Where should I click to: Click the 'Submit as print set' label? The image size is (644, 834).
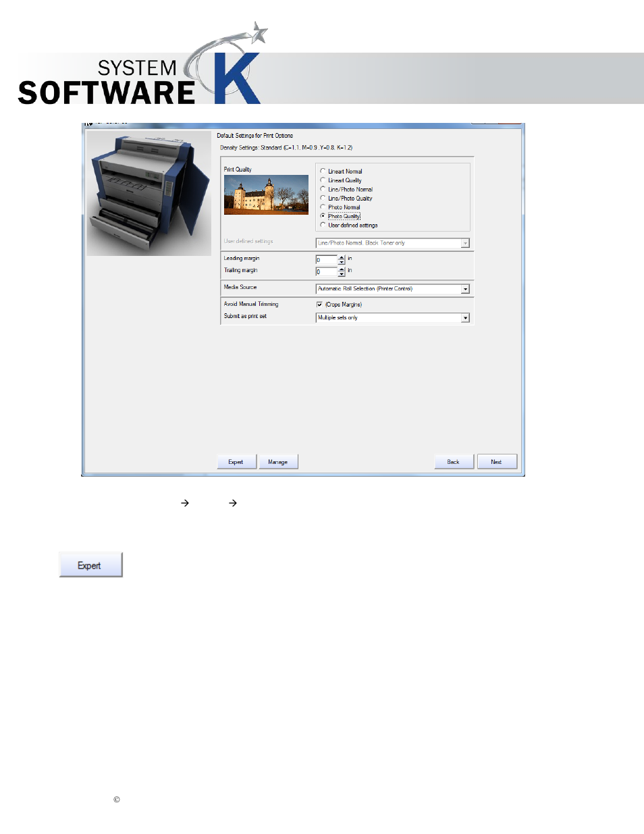point(245,316)
